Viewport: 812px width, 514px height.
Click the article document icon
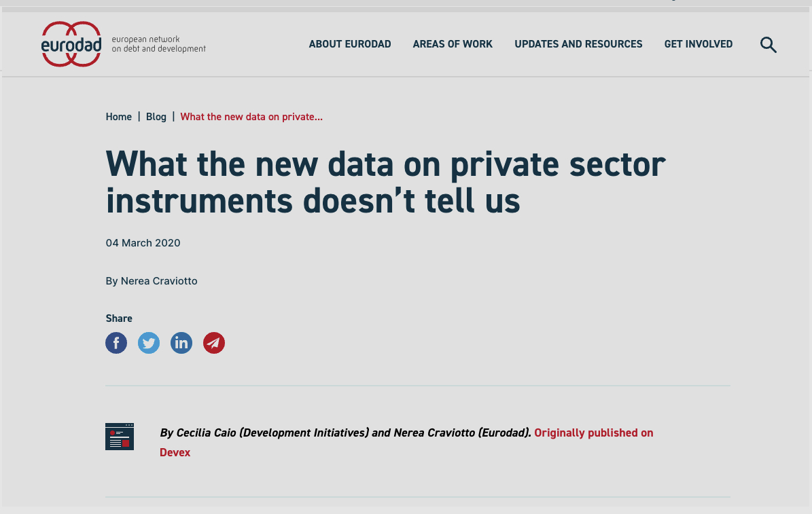pos(120,436)
